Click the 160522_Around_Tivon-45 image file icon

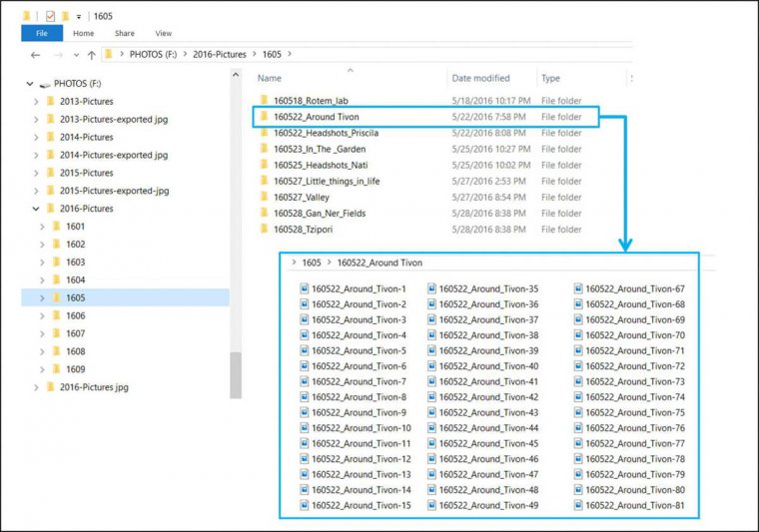point(431,444)
